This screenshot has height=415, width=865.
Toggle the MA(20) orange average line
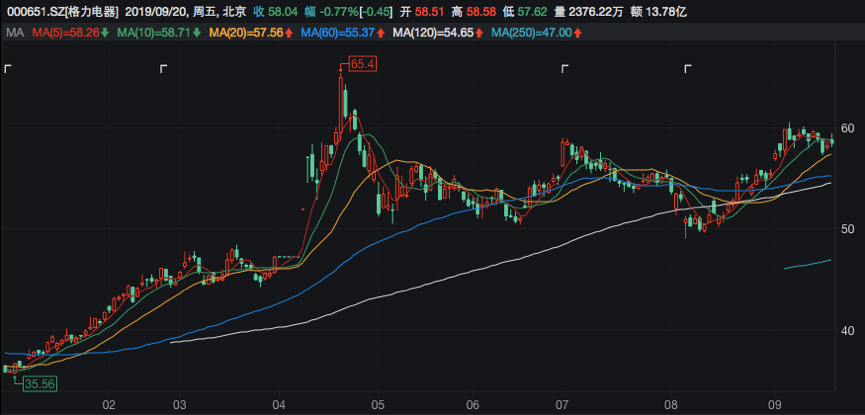click(249, 33)
